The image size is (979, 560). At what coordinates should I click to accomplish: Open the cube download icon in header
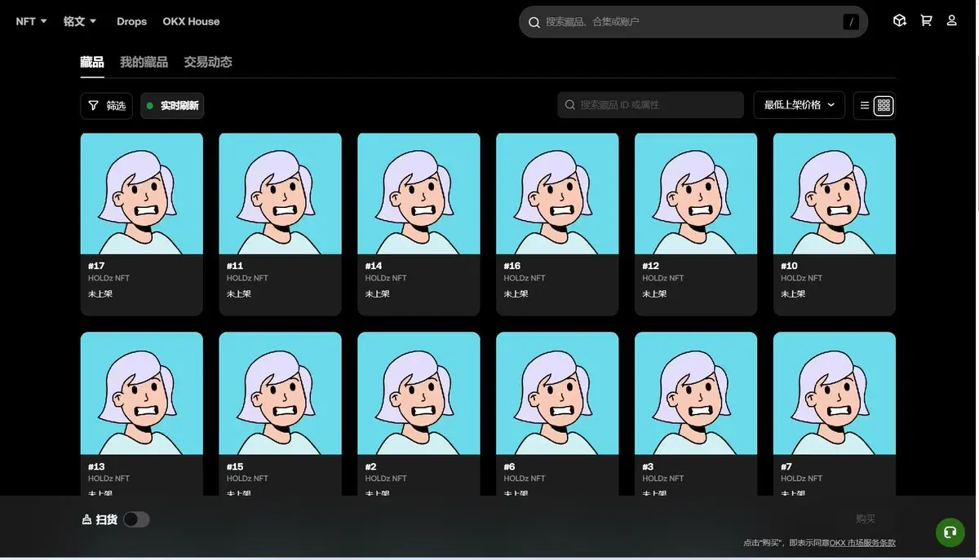click(899, 20)
